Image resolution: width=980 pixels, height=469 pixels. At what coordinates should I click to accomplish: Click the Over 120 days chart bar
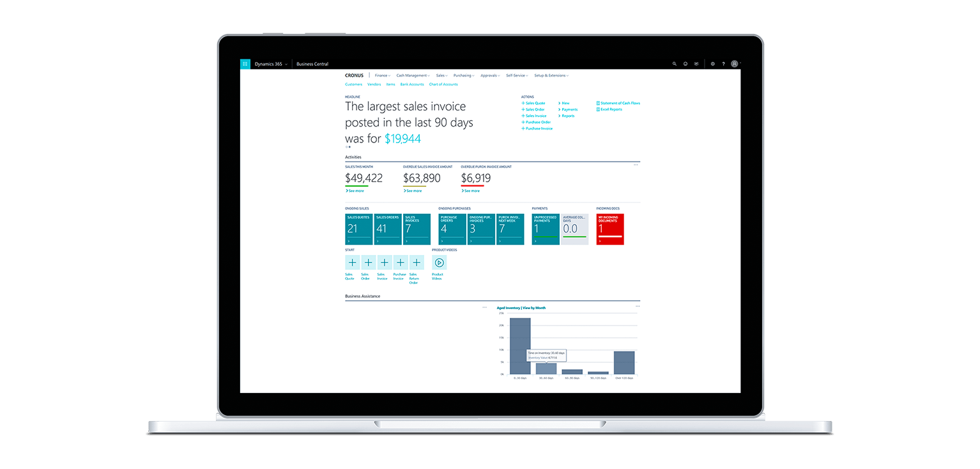624,362
